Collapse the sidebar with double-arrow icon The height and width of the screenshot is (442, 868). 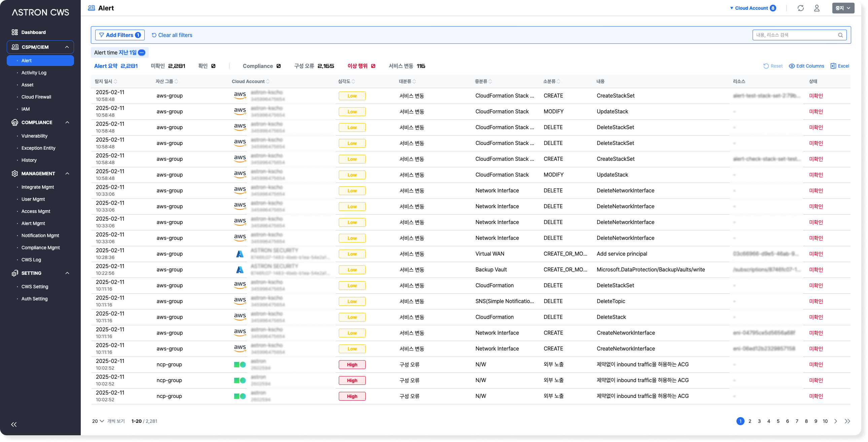pos(14,425)
